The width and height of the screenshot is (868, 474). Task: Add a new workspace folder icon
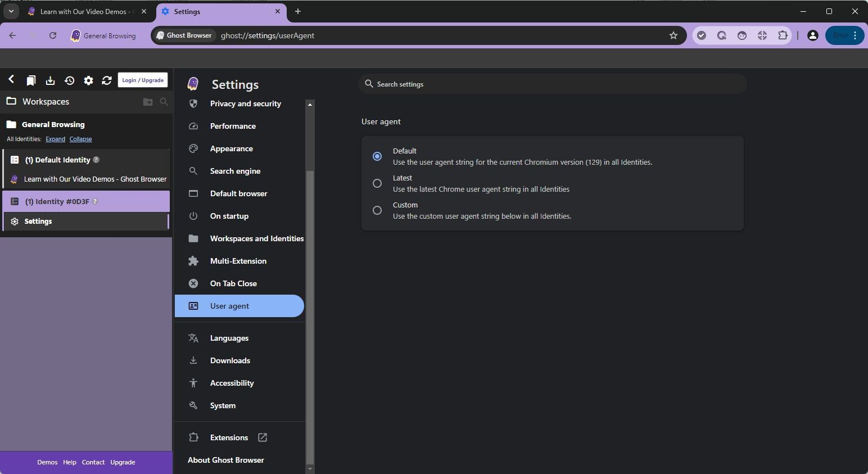[x=148, y=102]
